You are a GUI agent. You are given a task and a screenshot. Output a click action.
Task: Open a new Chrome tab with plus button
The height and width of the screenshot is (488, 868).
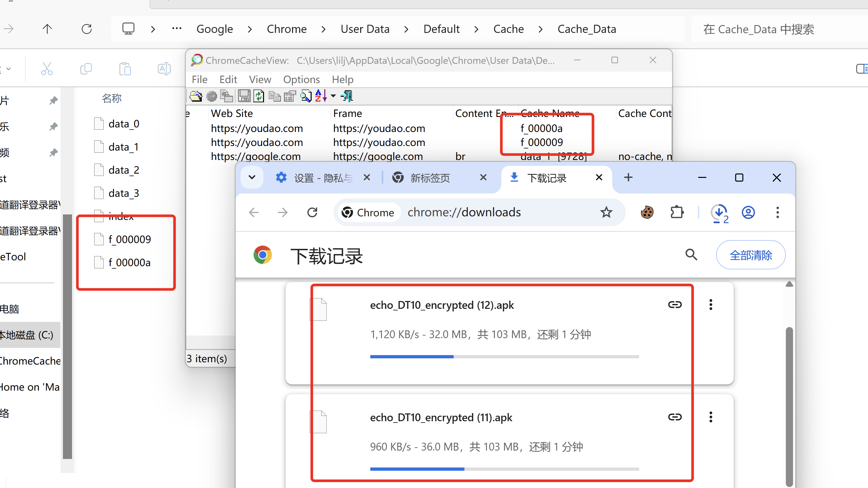click(x=628, y=178)
